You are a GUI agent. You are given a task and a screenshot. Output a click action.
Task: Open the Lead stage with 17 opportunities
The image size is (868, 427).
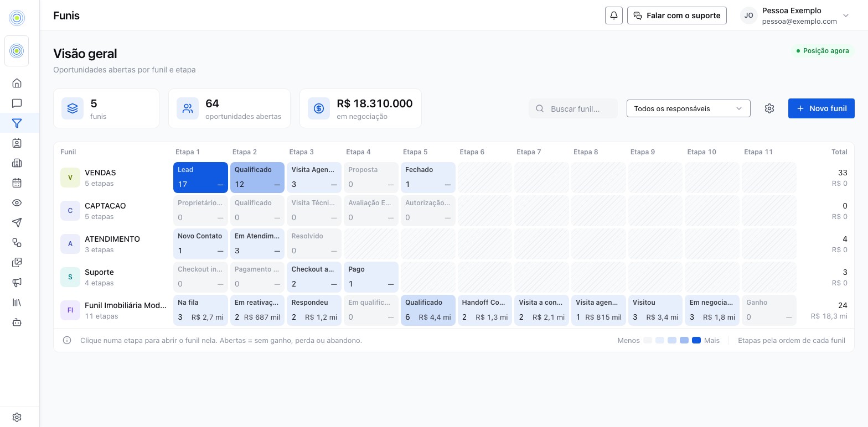click(200, 178)
